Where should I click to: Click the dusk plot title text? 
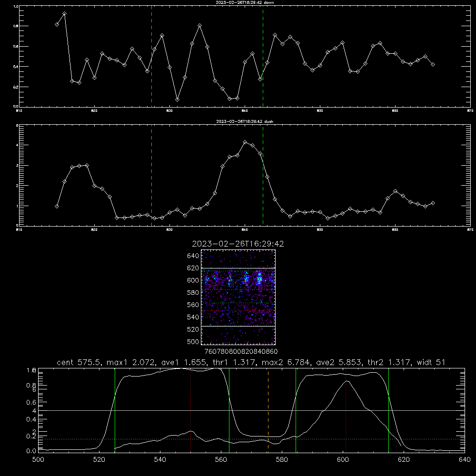point(245,121)
